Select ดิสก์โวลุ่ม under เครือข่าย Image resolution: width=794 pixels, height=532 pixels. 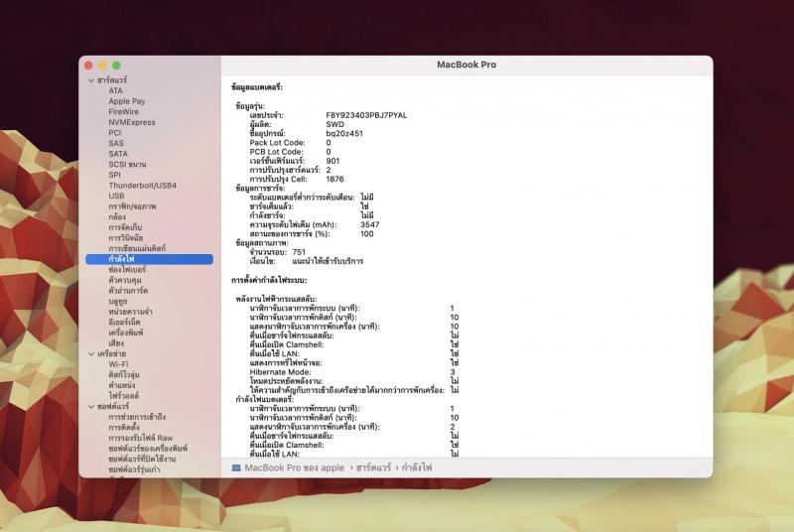point(124,375)
